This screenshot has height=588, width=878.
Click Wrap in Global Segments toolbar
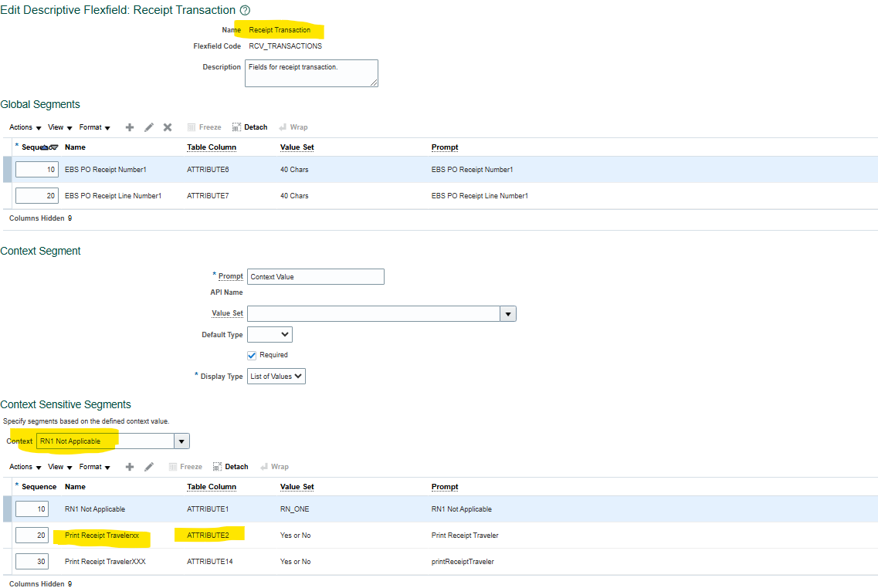[x=293, y=127]
